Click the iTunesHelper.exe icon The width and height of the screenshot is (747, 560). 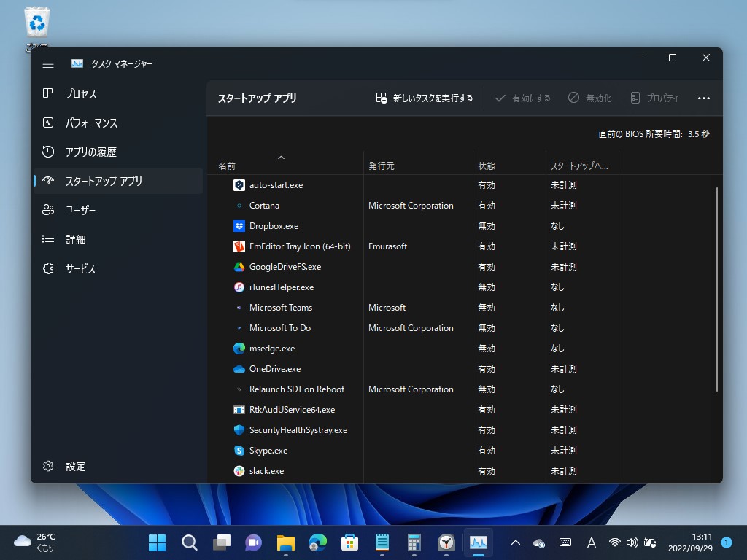239,287
